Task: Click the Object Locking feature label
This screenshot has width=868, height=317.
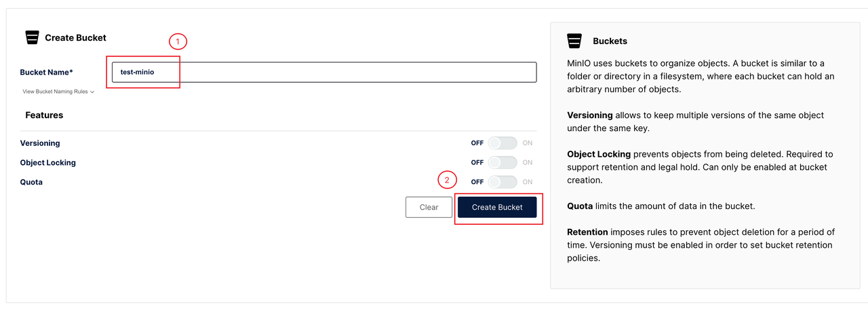Action: (x=48, y=163)
